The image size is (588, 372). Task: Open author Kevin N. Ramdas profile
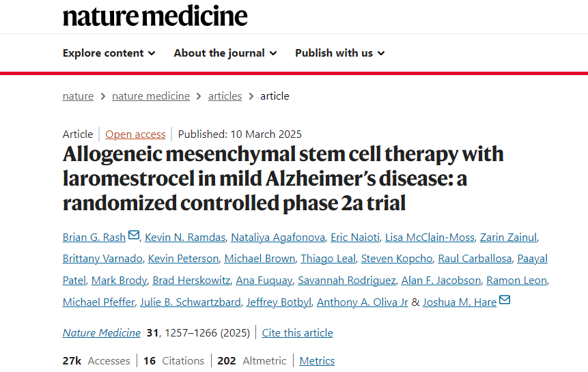(x=183, y=238)
